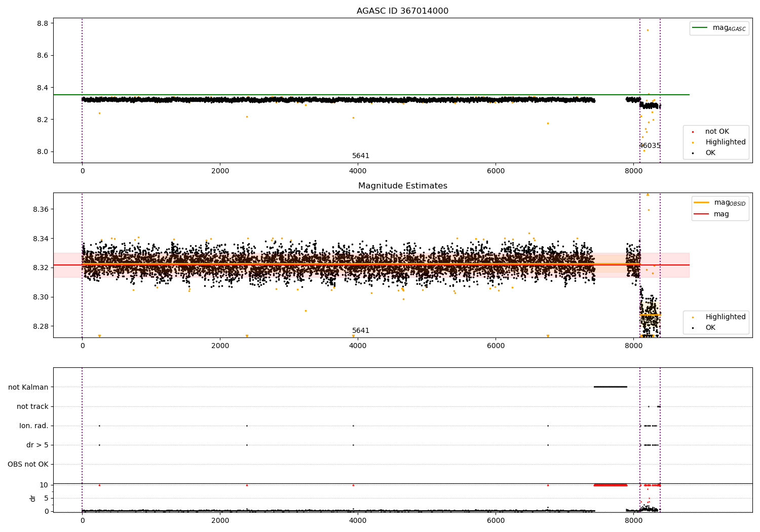The height and width of the screenshot is (532, 760).
Task: Click the 8000 tick on bottom x-axis
Action: 633,520
